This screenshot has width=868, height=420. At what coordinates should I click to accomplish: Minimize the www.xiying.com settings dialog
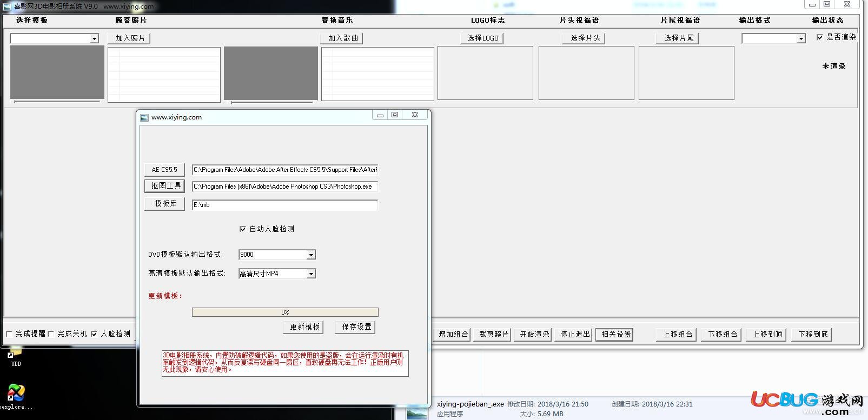pos(380,115)
